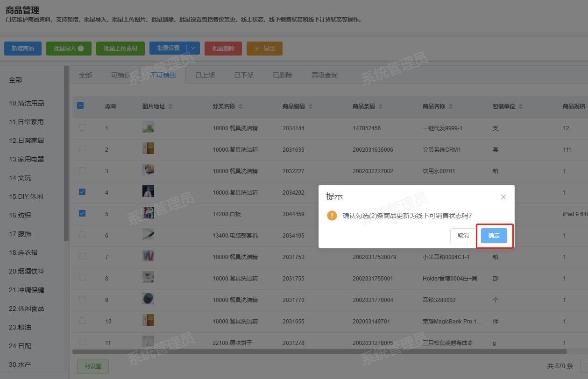Click the 批量导入 button
This screenshot has width=588, height=379.
pyautogui.click(x=69, y=49)
